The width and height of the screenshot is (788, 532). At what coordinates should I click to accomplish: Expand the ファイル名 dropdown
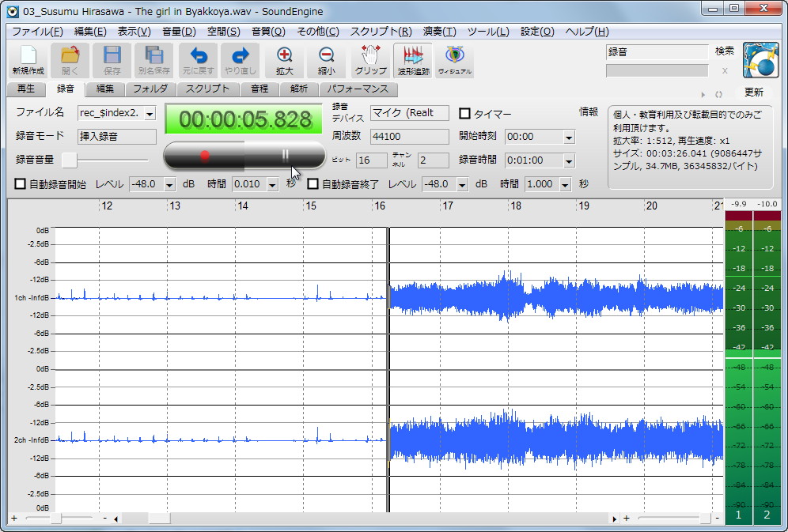(150, 114)
